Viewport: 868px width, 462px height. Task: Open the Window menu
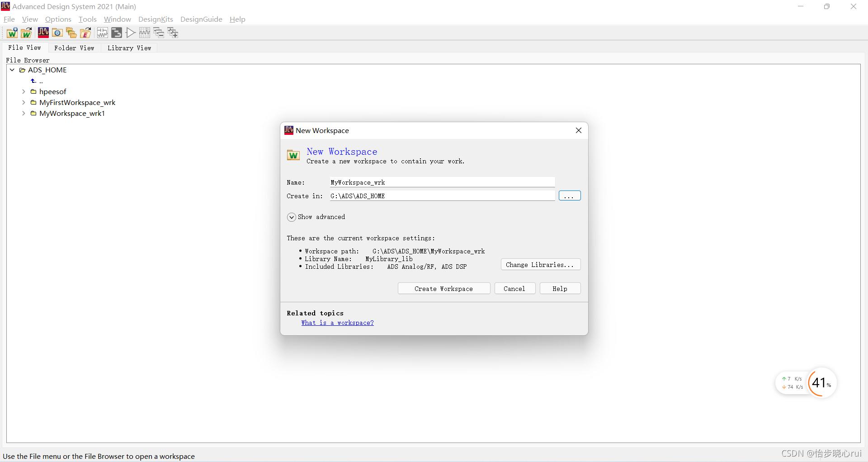point(118,19)
